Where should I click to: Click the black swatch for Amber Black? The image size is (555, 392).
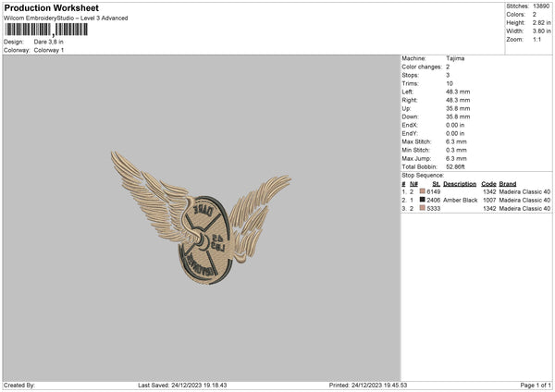click(422, 200)
